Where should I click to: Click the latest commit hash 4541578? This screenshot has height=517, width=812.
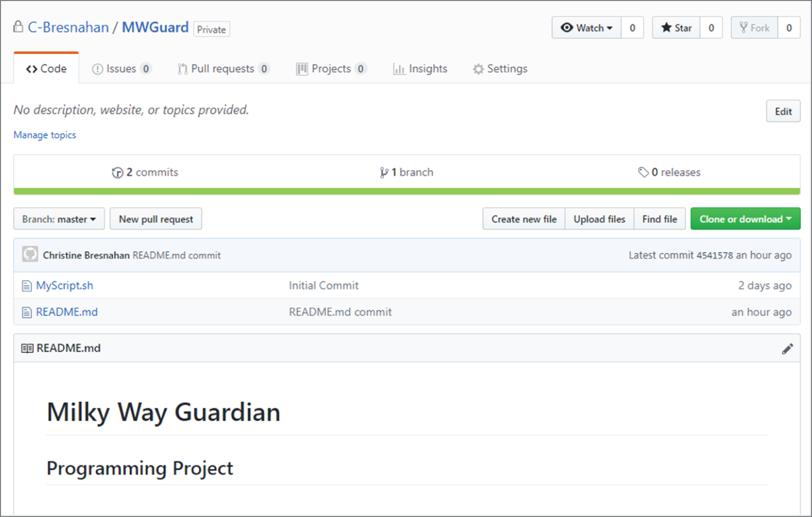[x=714, y=255]
